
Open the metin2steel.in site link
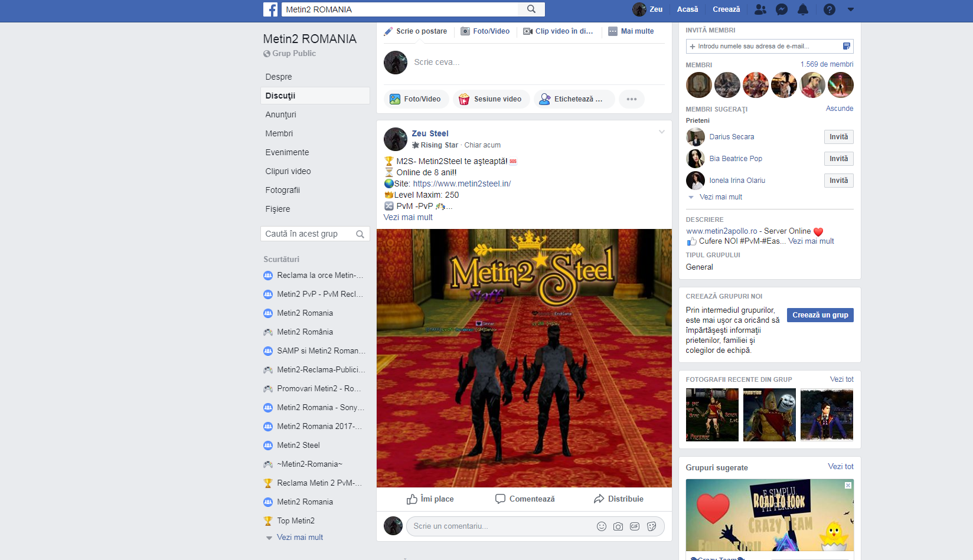pyautogui.click(x=462, y=184)
